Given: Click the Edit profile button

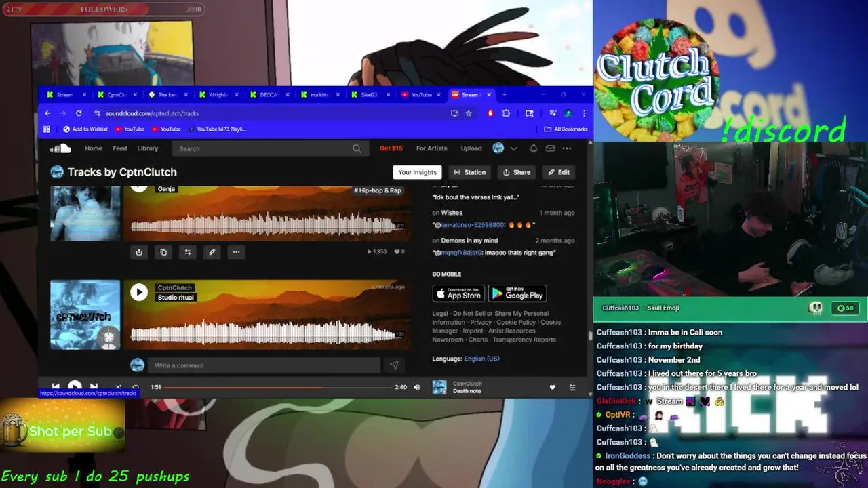Looking at the screenshot, I should coord(559,172).
